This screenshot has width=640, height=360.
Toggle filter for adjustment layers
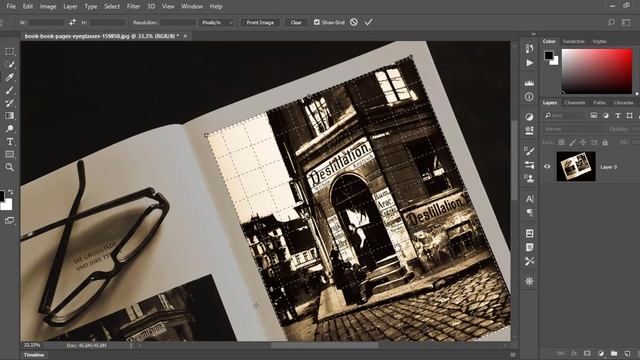[606, 116]
